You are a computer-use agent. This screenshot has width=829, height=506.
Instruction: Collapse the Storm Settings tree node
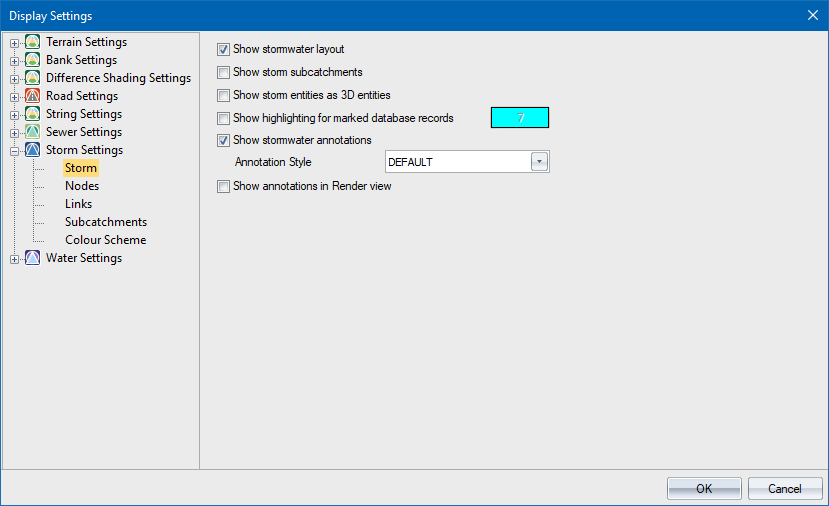click(x=14, y=151)
